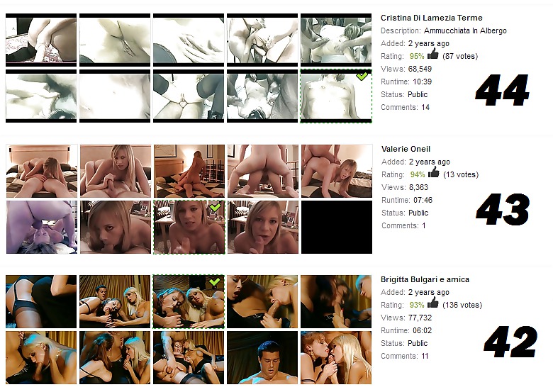Screen dimensions: 553x392
Task: Open the Valerie Oneil video title
Action: point(406,149)
